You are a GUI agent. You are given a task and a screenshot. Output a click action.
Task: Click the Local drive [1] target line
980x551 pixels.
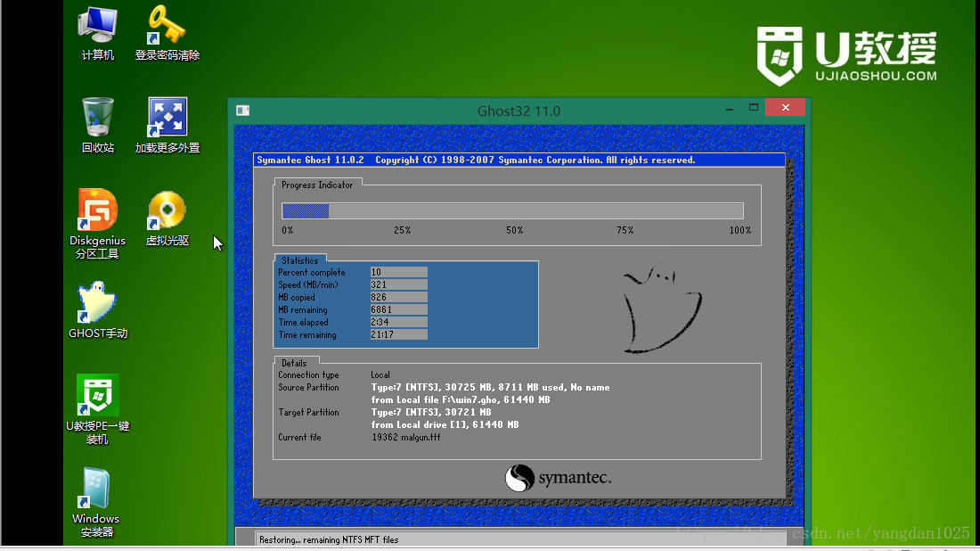tap(445, 424)
